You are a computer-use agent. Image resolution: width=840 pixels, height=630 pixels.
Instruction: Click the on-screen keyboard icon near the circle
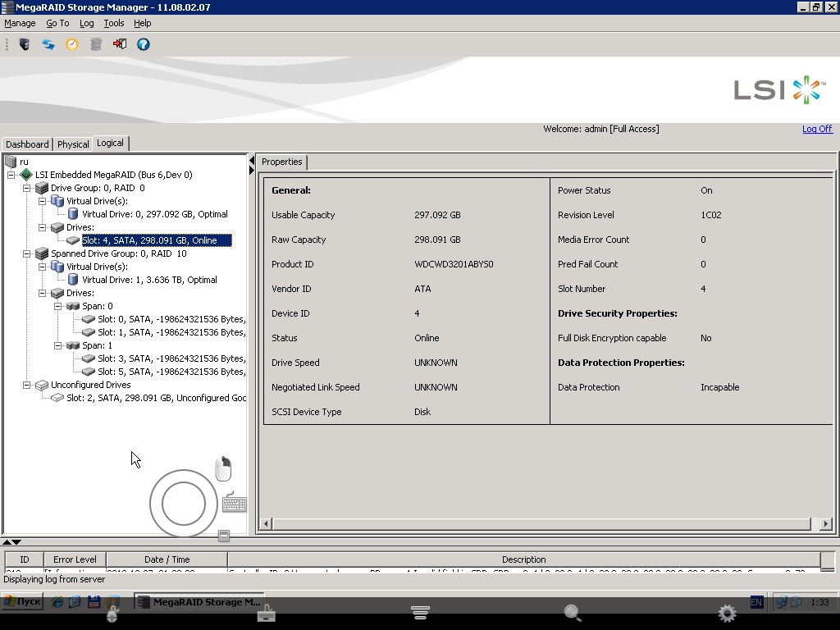pyautogui.click(x=235, y=503)
